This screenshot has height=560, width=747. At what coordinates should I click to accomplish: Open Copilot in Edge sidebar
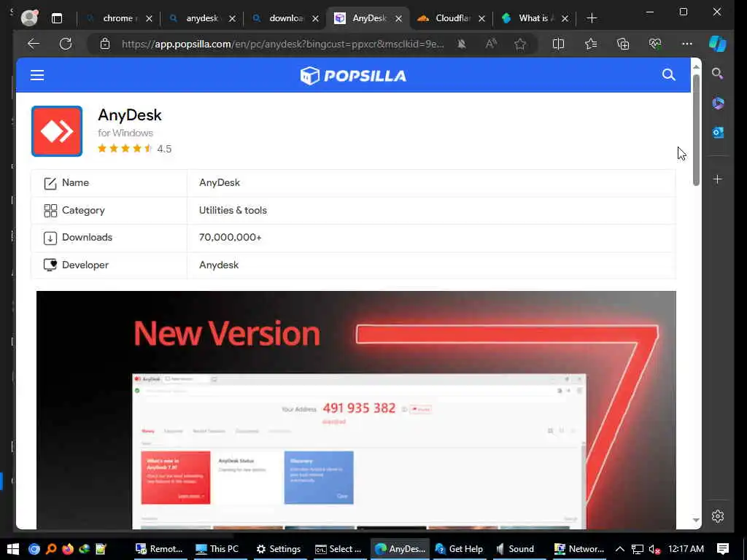coord(718,44)
